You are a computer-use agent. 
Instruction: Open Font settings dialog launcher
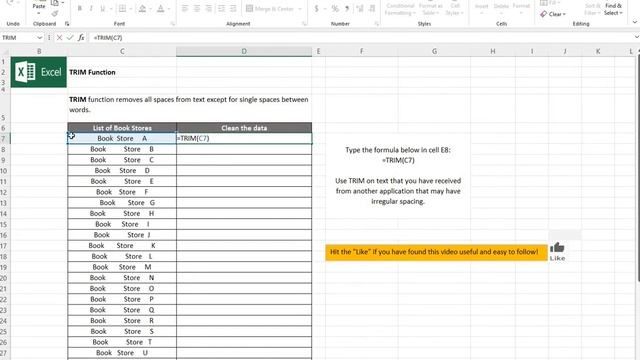pos(173,24)
